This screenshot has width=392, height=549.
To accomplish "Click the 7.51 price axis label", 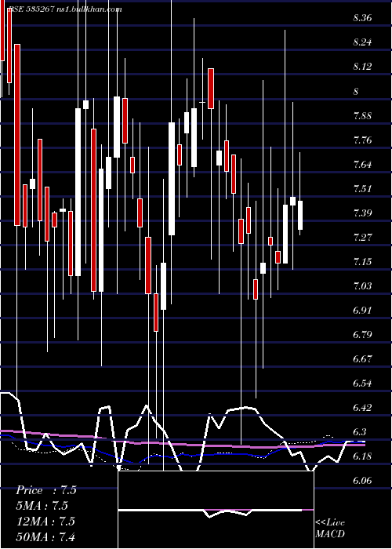I will click(x=362, y=189).
